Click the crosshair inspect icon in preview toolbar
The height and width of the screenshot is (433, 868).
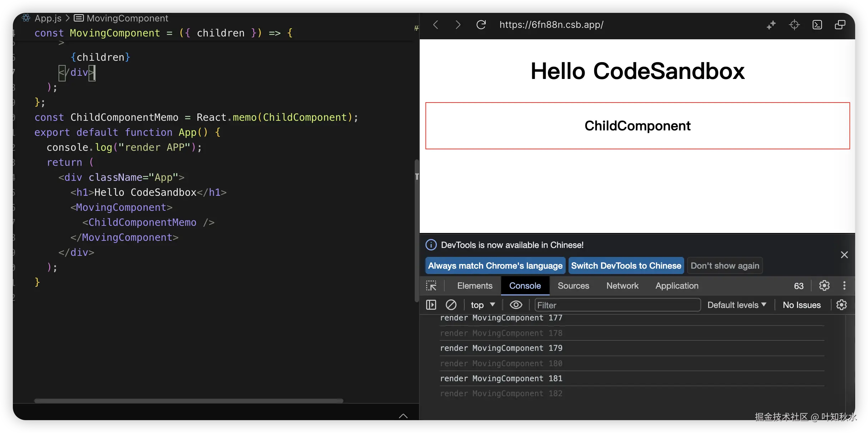coord(794,25)
